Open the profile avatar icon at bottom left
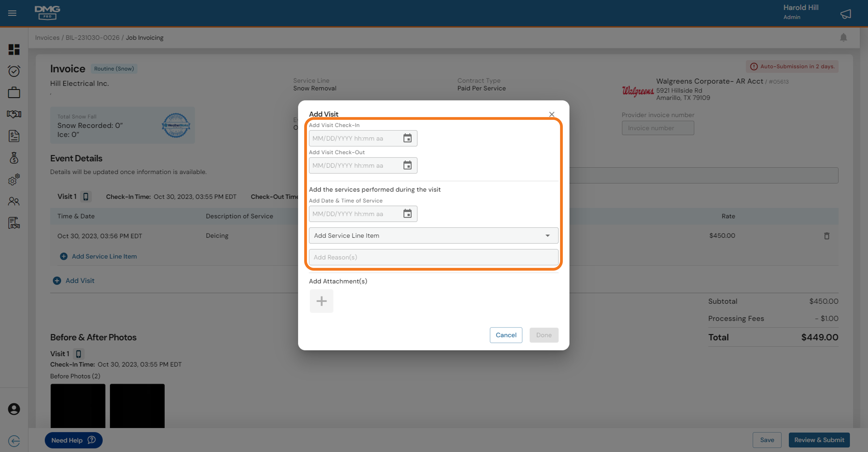Viewport: 868px width, 452px height. 14,409
